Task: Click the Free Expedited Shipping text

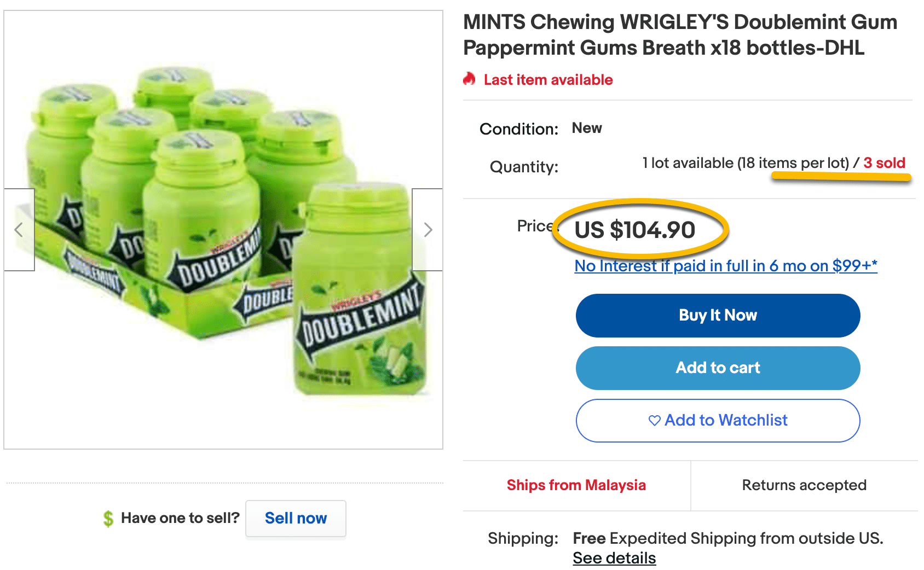Action: [x=728, y=538]
